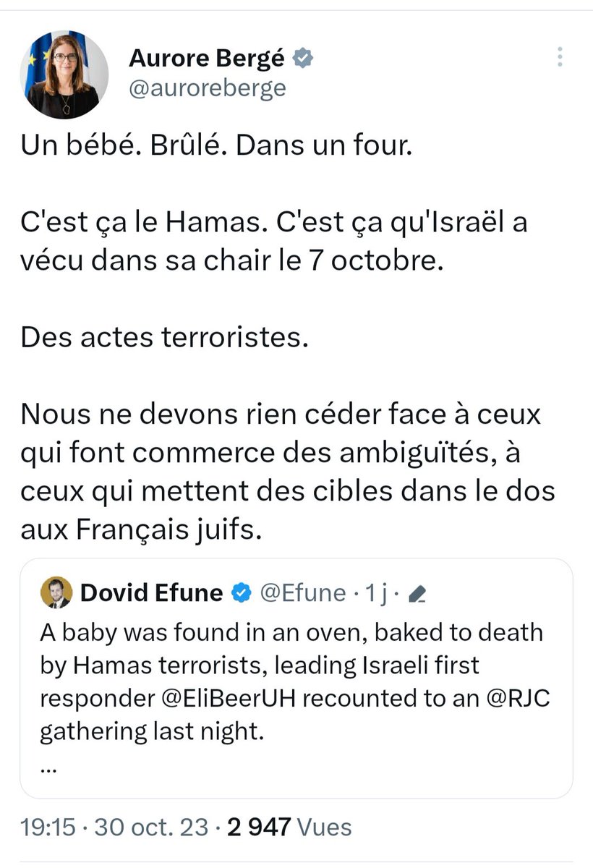Open quoted tweet at "gathering last night." text
The image size is (593, 868).
(150, 732)
